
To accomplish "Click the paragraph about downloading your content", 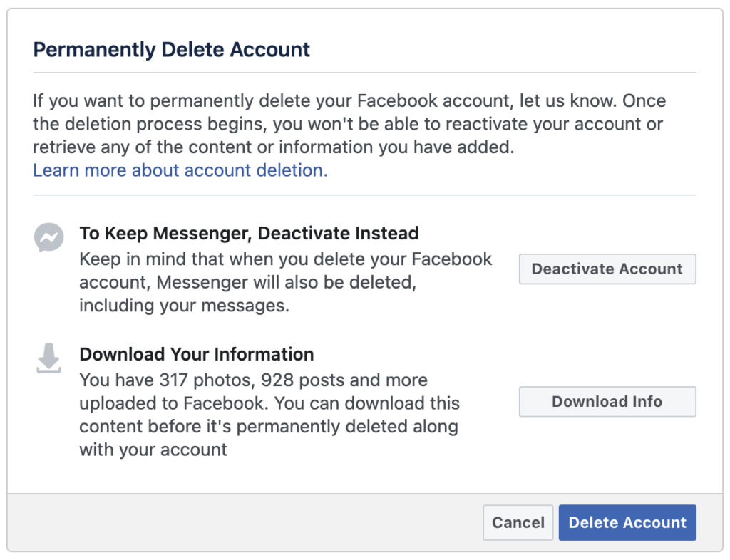I will (x=269, y=415).
